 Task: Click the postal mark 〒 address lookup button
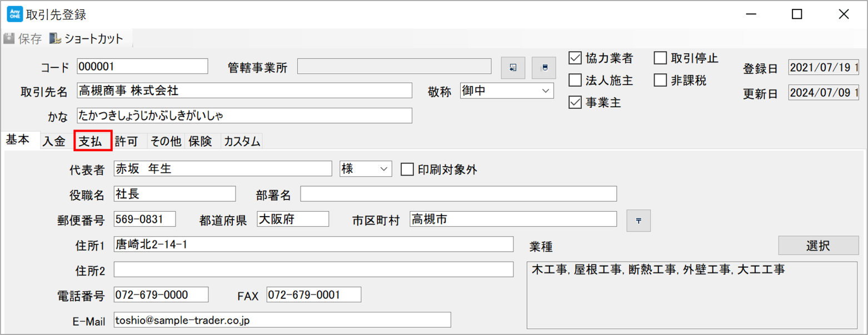pyautogui.click(x=638, y=221)
